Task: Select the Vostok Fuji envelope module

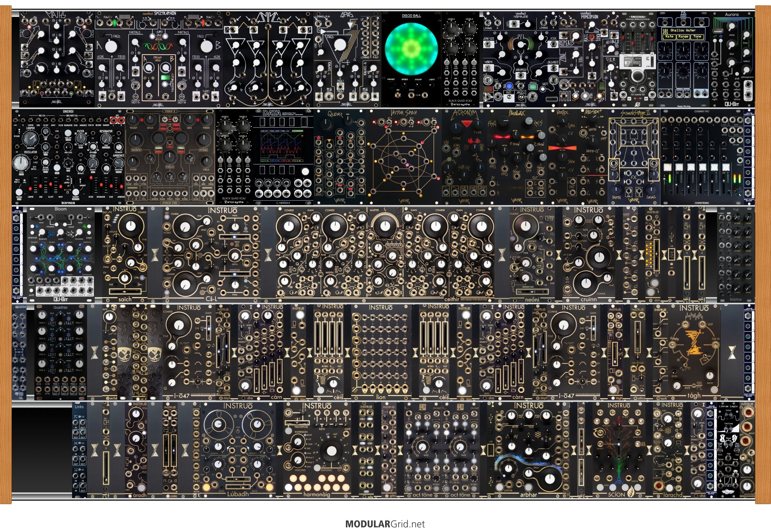Action: [x=736, y=255]
